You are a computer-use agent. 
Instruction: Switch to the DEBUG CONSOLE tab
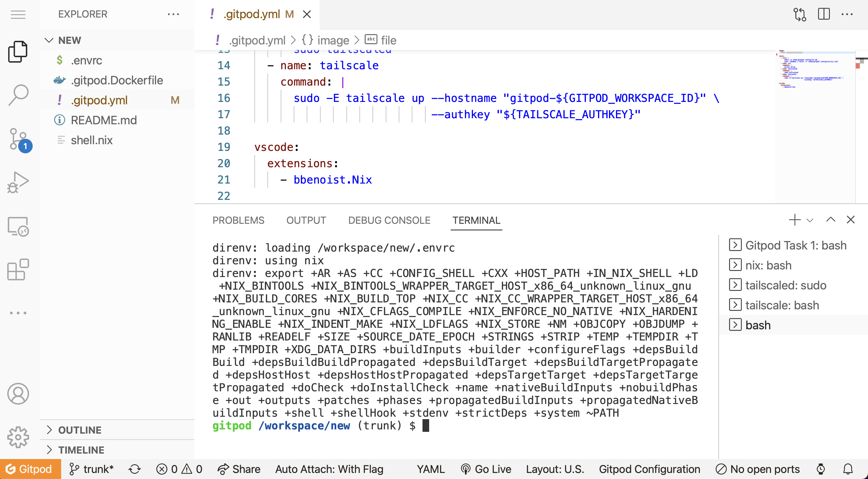(x=389, y=220)
